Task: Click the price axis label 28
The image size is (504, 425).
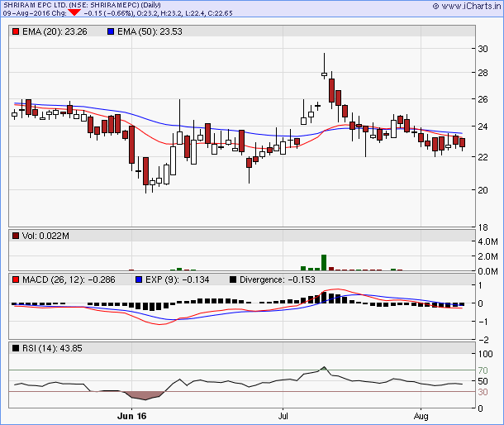Action: click(483, 73)
